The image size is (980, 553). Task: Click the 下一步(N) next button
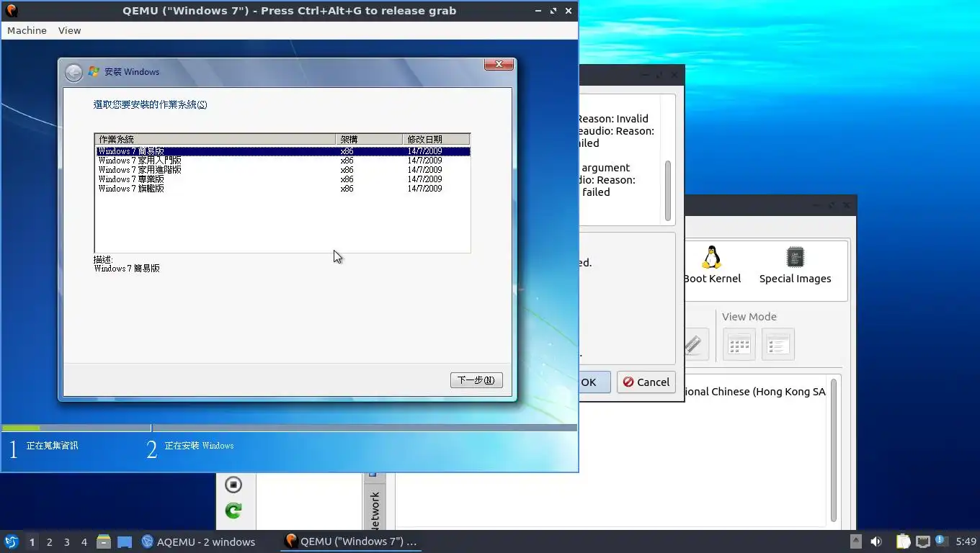(476, 380)
